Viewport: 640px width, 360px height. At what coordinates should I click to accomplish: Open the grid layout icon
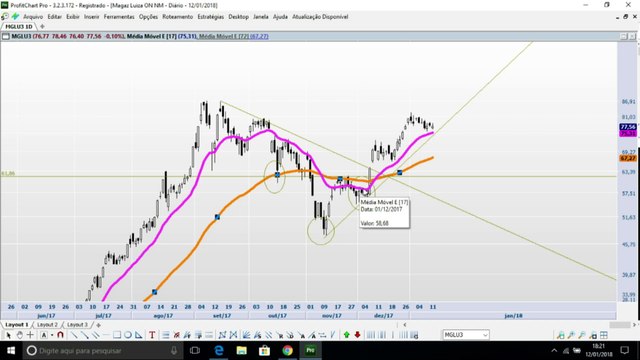click(x=604, y=335)
